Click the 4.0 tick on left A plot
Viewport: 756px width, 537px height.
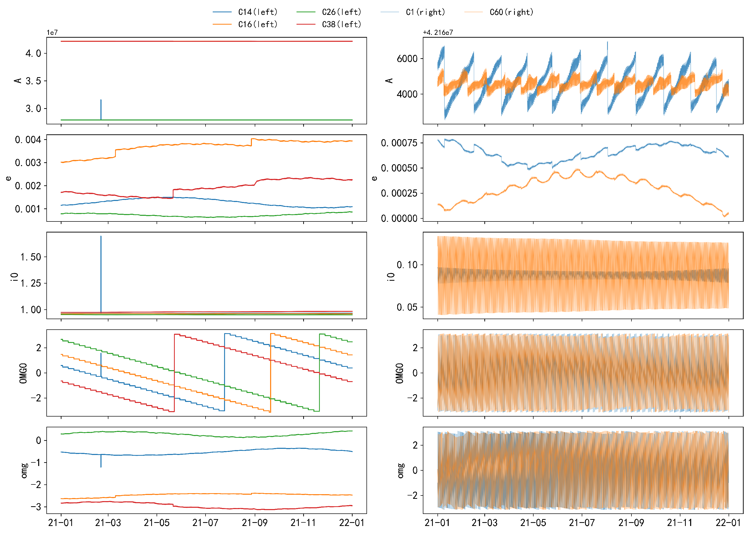coord(33,54)
